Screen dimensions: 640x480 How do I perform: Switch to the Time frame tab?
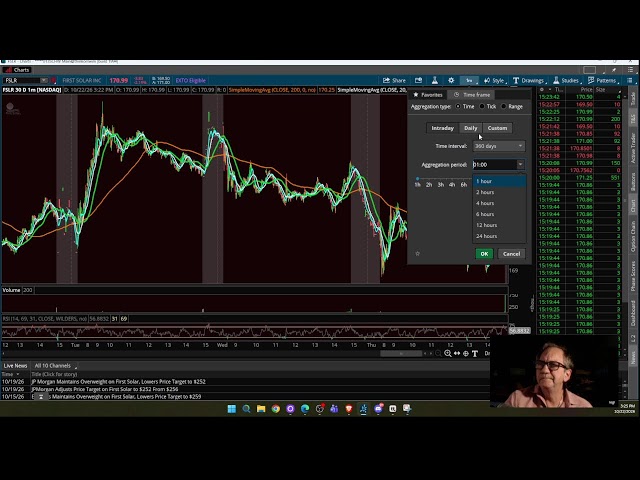(471, 95)
